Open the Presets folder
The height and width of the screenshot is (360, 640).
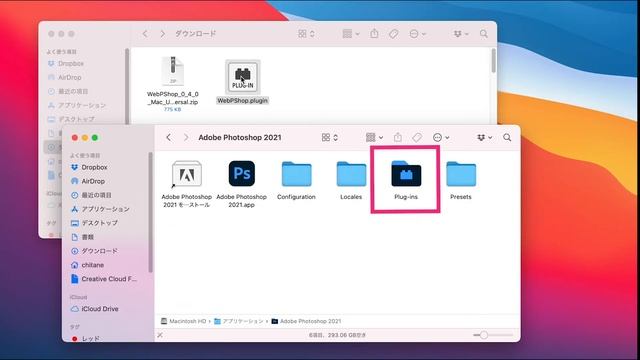(461, 174)
